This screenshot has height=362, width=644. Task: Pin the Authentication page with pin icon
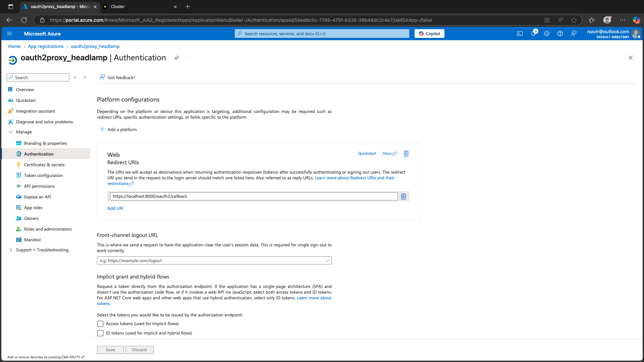(177, 58)
